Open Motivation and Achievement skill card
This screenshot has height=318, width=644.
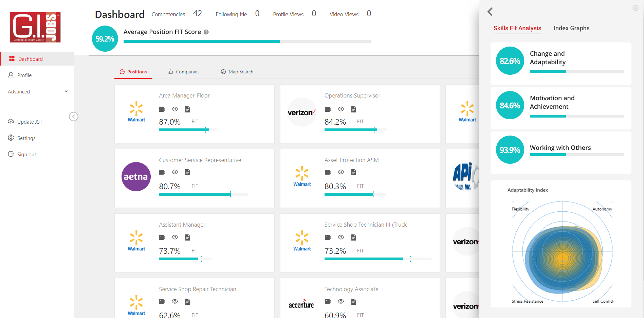coord(561,108)
